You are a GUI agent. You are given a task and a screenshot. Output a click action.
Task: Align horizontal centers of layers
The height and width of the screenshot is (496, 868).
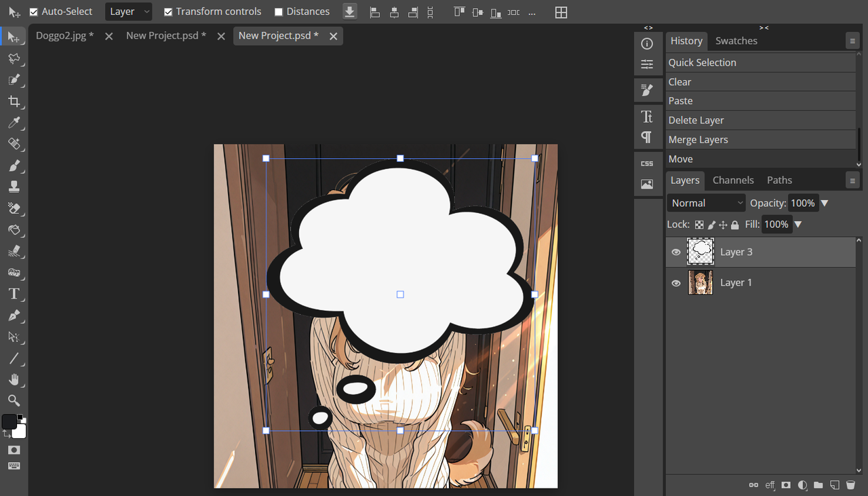tap(394, 12)
